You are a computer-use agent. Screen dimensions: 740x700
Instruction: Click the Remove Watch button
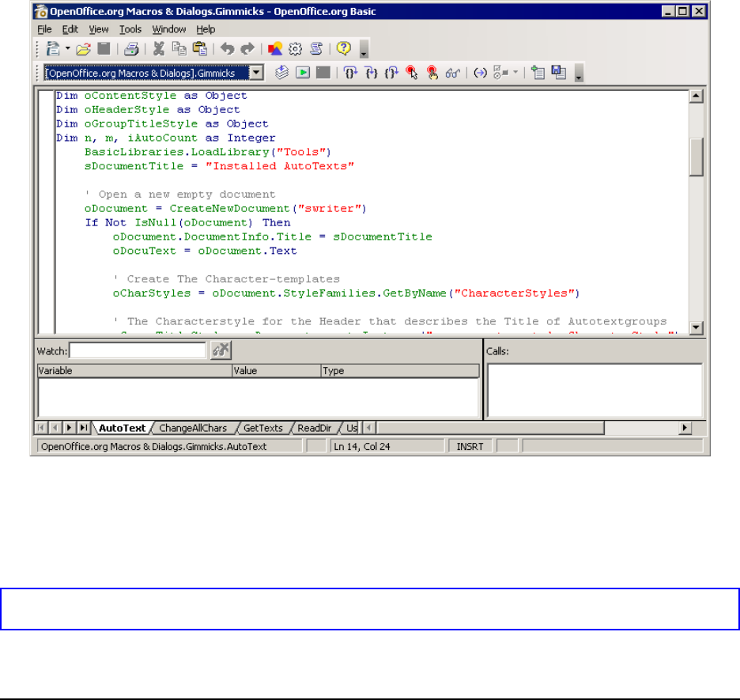[221, 350]
